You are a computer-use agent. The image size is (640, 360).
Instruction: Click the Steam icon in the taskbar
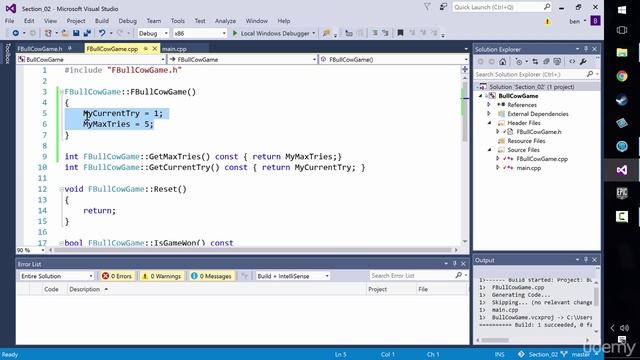[x=622, y=100]
